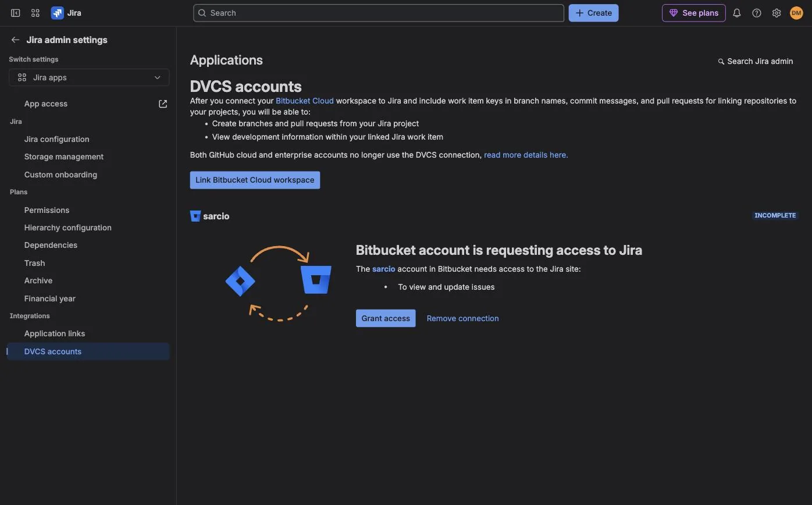Open the help question mark icon
This screenshot has height=505, width=812.
(757, 13)
